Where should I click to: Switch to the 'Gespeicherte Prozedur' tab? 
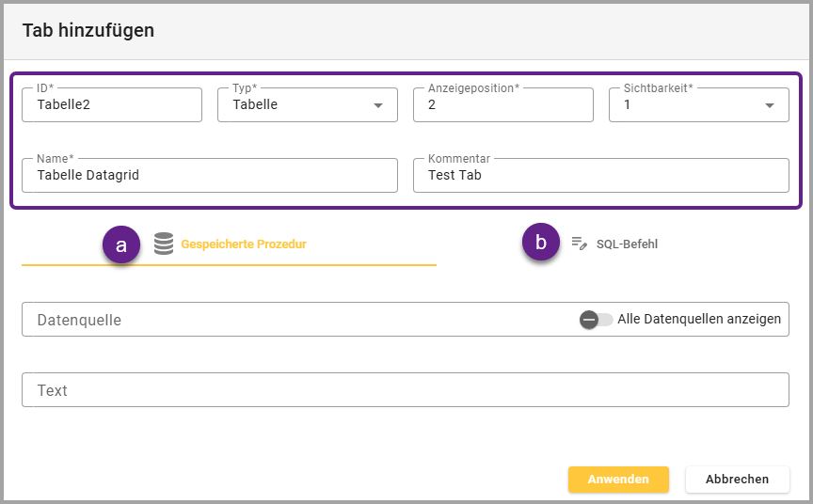(243, 244)
